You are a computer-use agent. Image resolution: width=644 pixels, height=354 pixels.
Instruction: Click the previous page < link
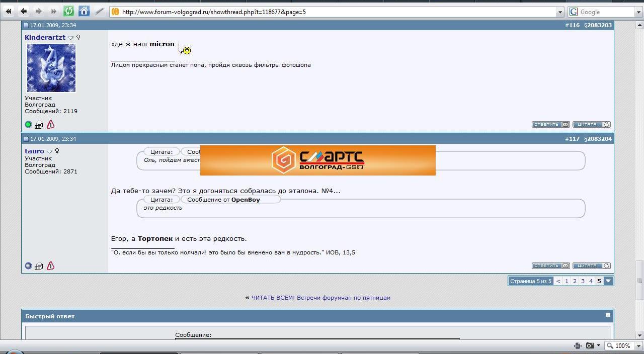558,281
